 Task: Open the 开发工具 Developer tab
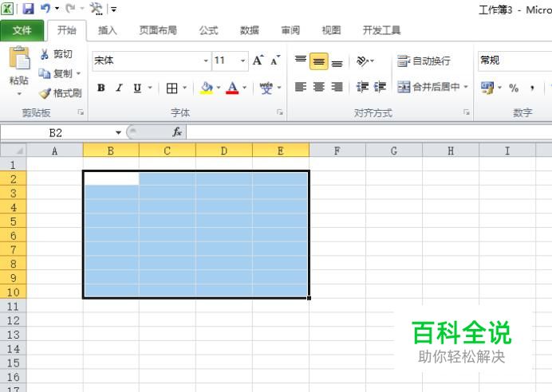click(381, 30)
